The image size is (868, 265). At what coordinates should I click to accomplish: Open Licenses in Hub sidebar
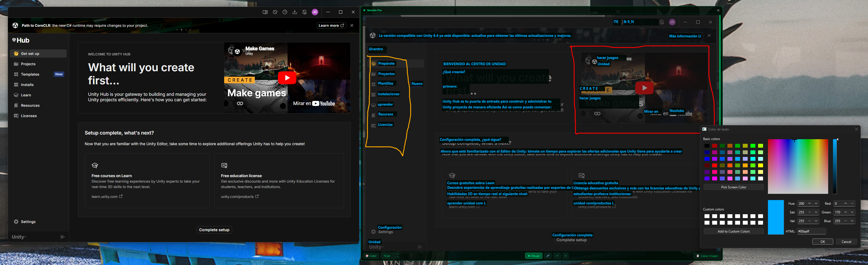click(x=39, y=116)
